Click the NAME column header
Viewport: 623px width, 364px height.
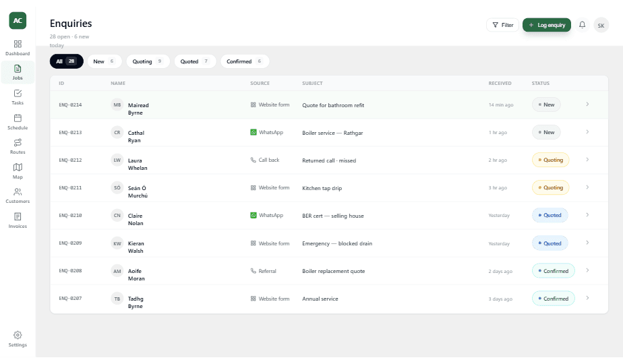pos(118,84)
